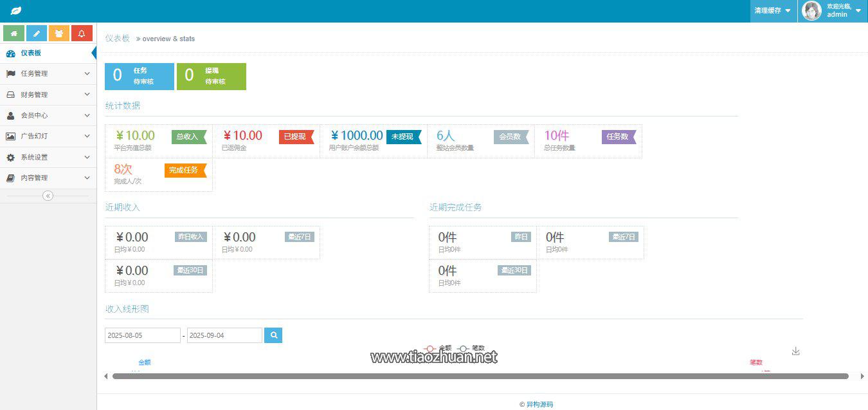Open the orange users group shortcut
The image size is (868, 410).
[x=59, y=33]
